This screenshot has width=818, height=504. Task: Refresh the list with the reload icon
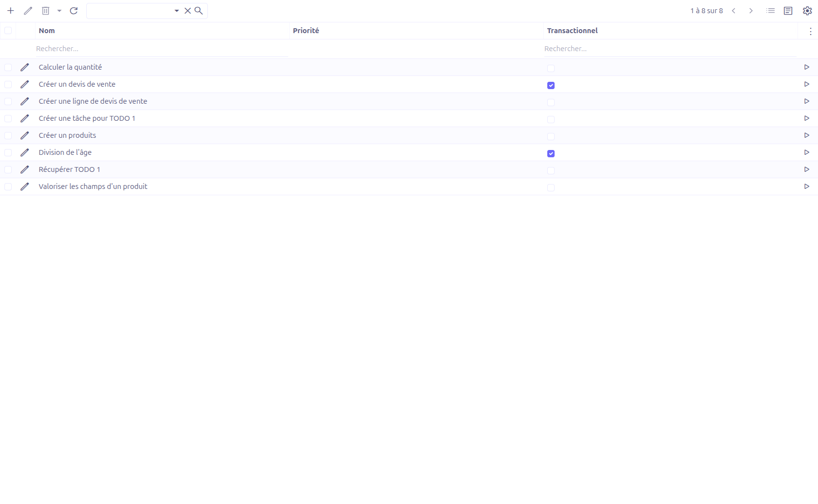[x=74, y=10]
